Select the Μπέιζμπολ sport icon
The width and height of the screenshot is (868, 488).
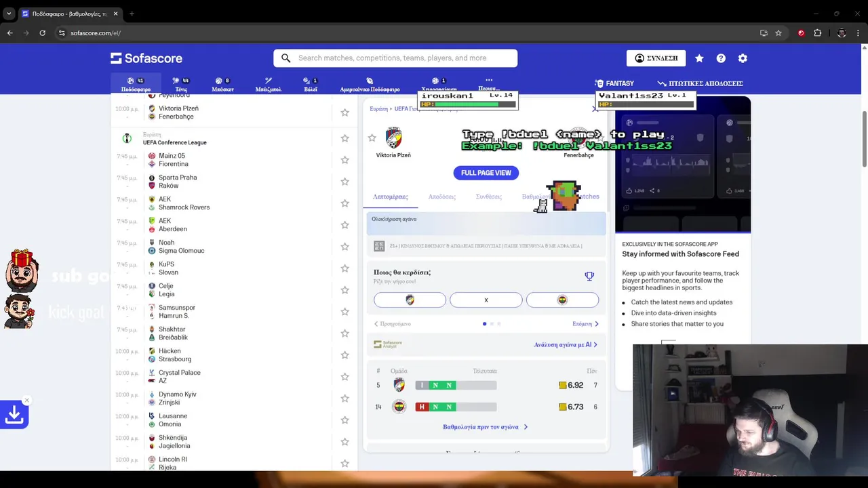click(269, 84)
